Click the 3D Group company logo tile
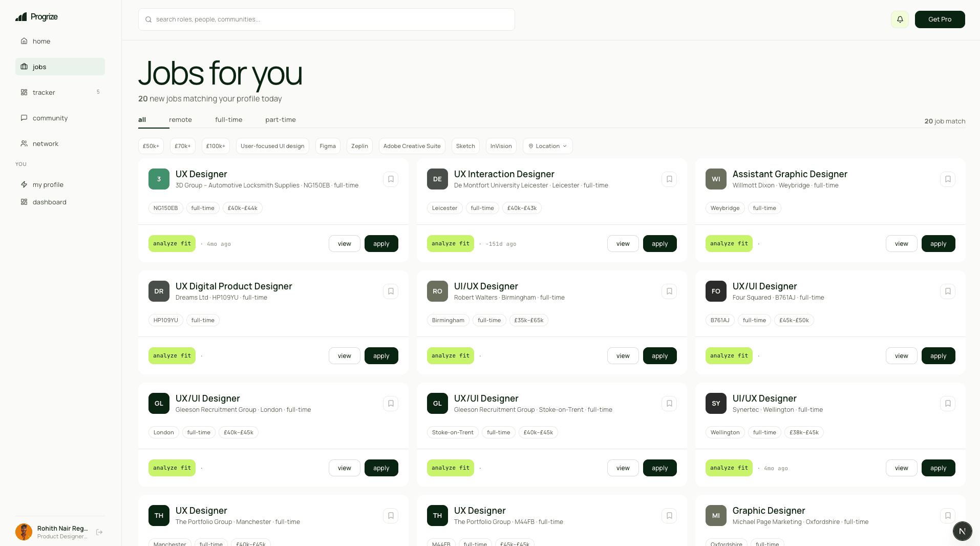 pyautogui.click(x=159, y=179)
